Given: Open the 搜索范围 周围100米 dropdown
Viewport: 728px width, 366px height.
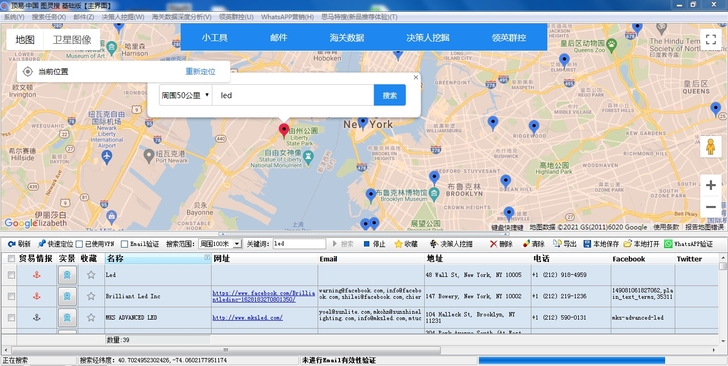Looking at the screenshot, I should pyautogui.click(x=220, y=244).
